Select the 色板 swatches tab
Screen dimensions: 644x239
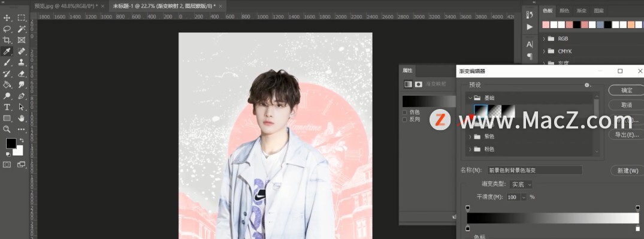pyautogui.click(x=548, y=11)
